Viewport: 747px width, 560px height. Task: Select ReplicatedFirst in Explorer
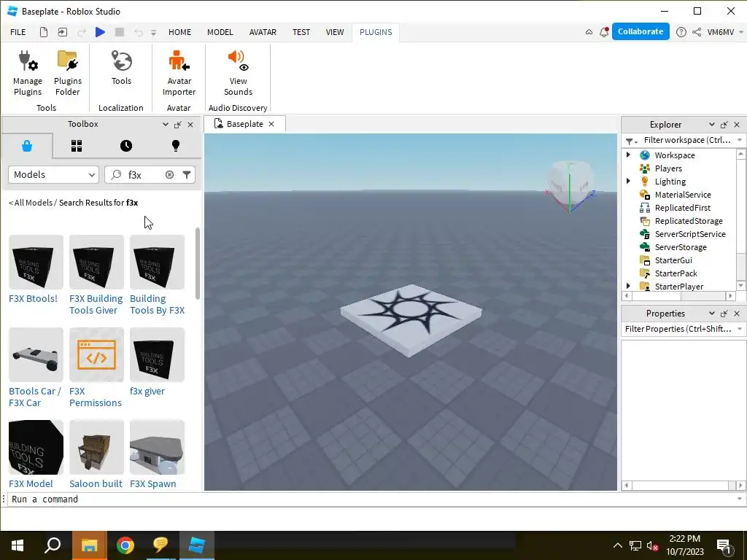[x=682, y=208]
